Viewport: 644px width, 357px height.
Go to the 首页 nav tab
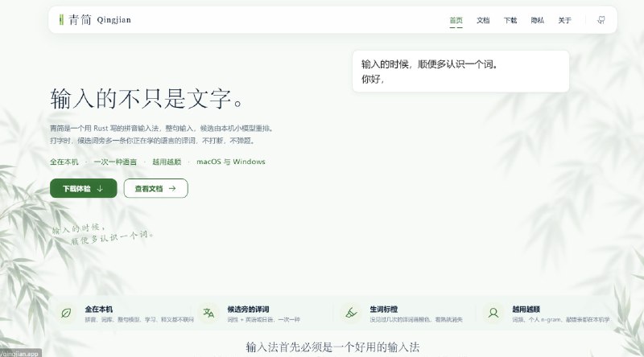[x=456, y=20]
